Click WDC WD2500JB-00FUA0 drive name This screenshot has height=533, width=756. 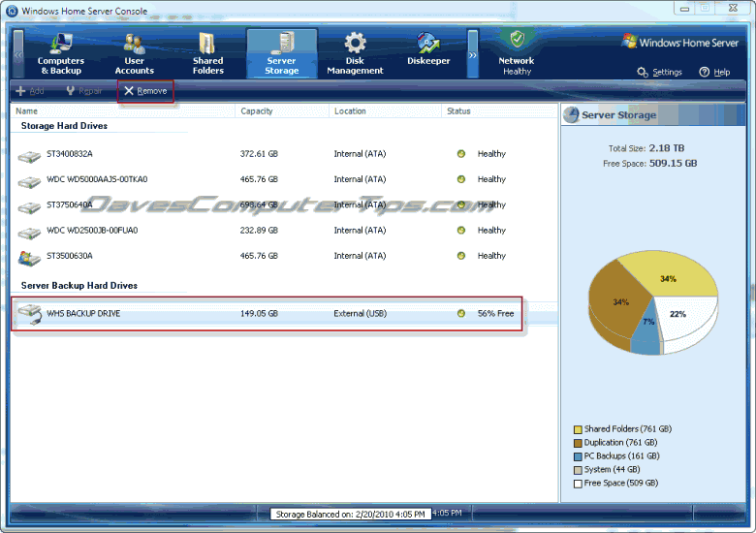tap(92, 231)
